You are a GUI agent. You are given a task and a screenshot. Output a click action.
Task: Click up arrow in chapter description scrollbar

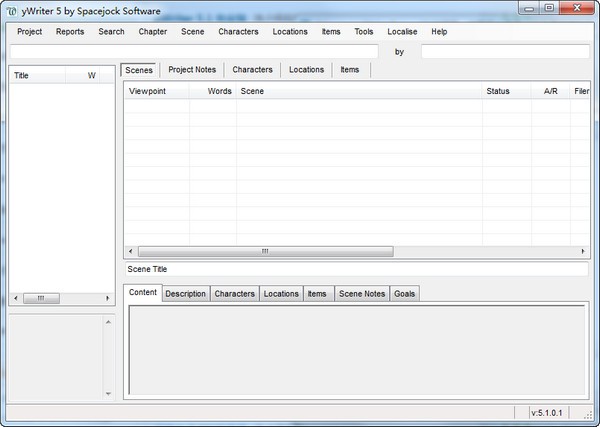point(108,322)
